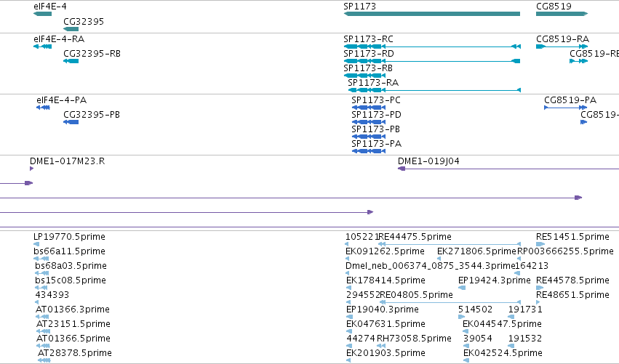619x364 pixels.
Task: Select EST EK201903.5prime
Action: click(x=349, y=360)
